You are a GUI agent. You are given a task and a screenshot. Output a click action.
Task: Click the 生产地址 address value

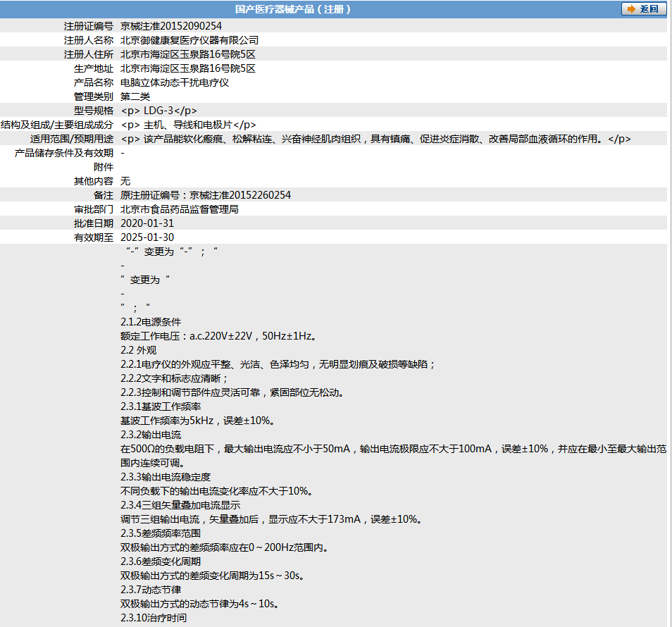pos(187,68)
